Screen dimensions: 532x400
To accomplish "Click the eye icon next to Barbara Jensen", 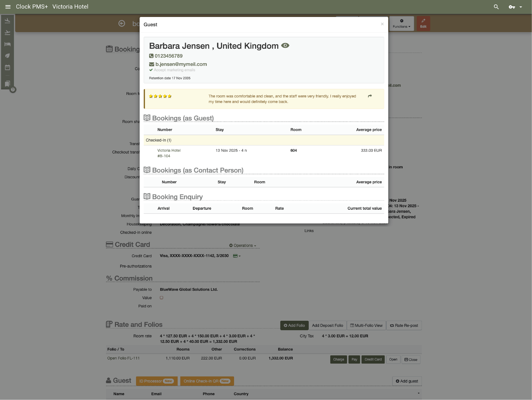I will [x=285, y=46].
